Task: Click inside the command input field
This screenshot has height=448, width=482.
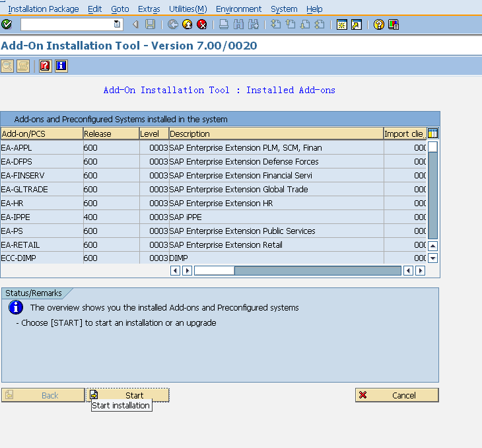Action: pyautogui.click(x=67, y=24)
